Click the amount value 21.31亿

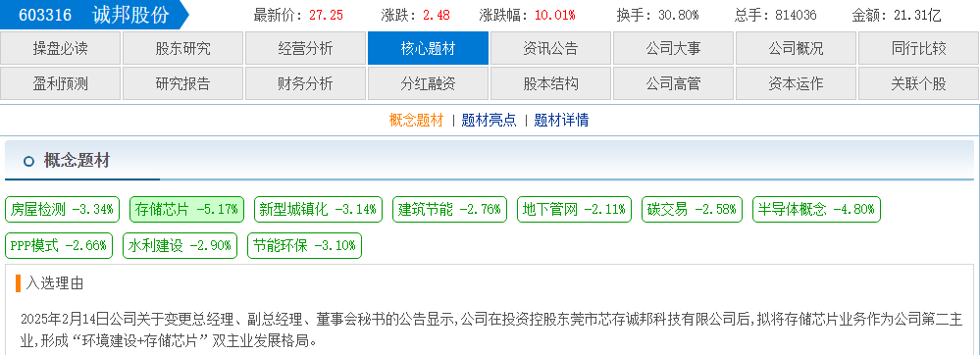[917, 15]
